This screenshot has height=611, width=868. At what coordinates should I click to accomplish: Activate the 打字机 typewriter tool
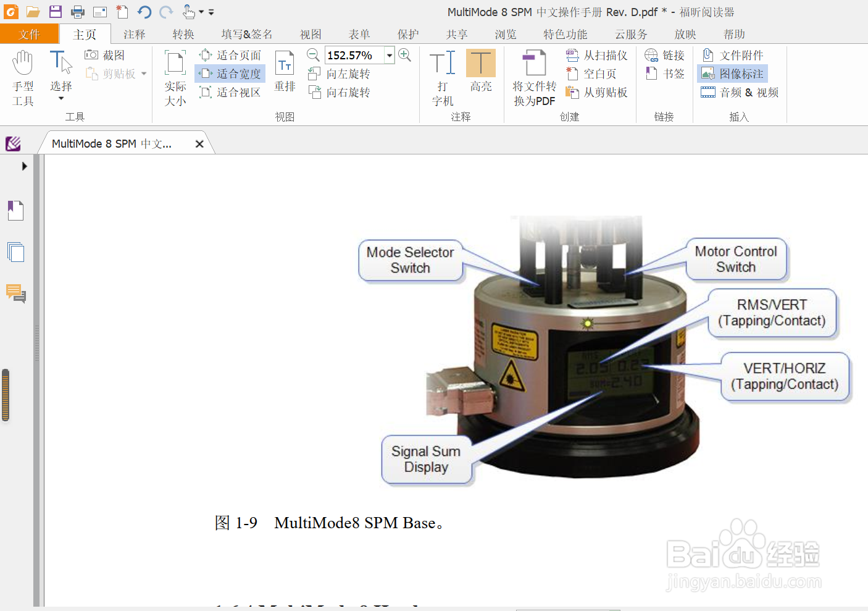(443, 78)
